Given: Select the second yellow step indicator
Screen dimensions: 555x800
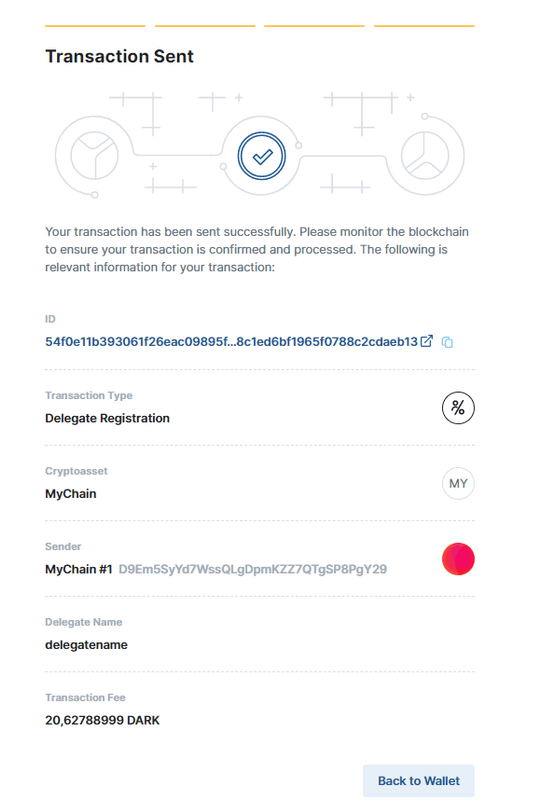Looking at the screenshot, I should click(x=205, y=26).
